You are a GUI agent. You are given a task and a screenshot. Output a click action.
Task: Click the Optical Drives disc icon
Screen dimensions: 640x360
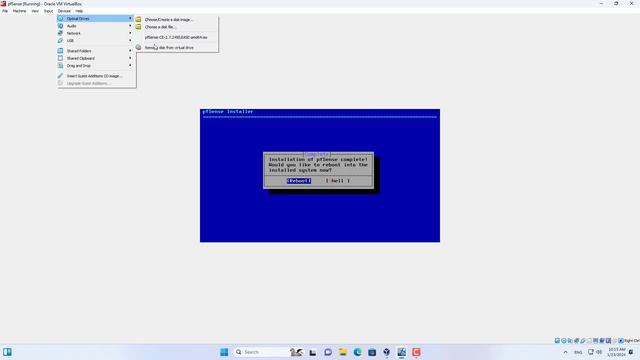(x=60, y=18)
